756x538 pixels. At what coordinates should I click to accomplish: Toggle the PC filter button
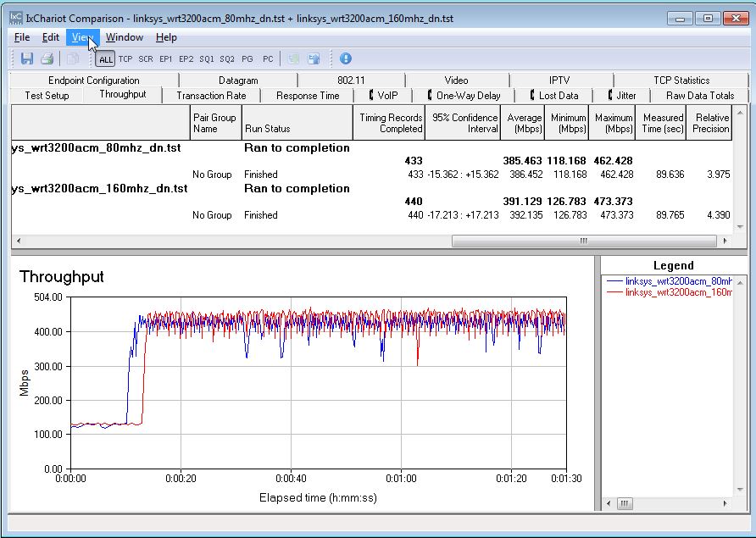click(x=268, y=58)
